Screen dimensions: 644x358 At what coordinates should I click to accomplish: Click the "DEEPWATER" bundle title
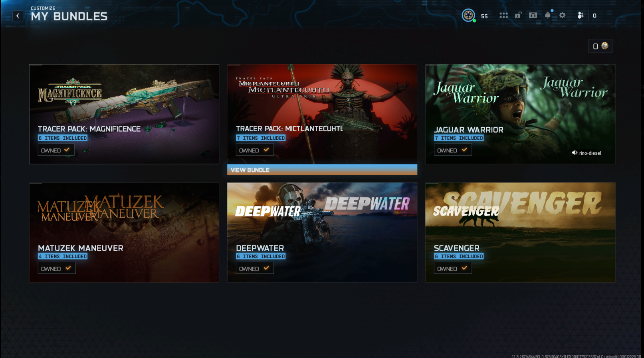(x=260, y=248)
